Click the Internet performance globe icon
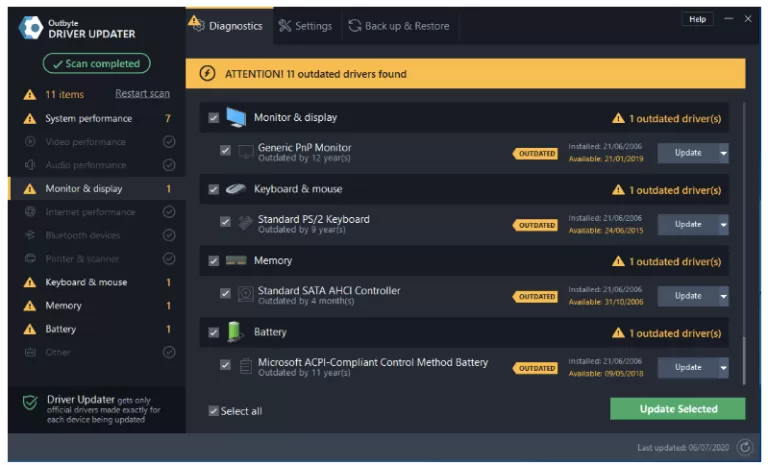The width and height of the screenshot is (768, 465). [30, 212]
